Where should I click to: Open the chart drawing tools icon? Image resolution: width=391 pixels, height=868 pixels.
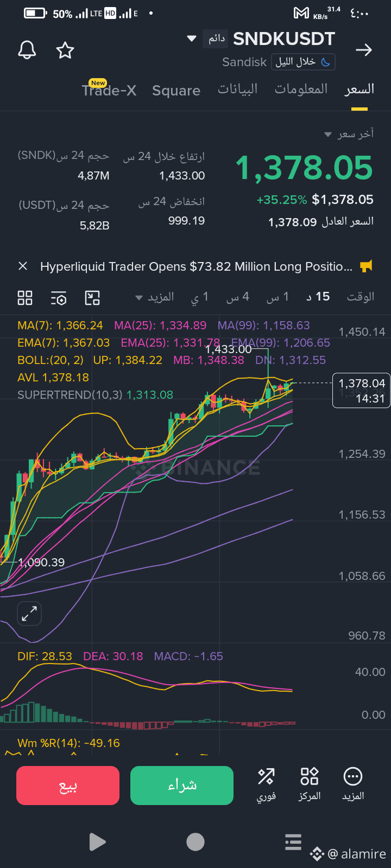tap(92, 298)
